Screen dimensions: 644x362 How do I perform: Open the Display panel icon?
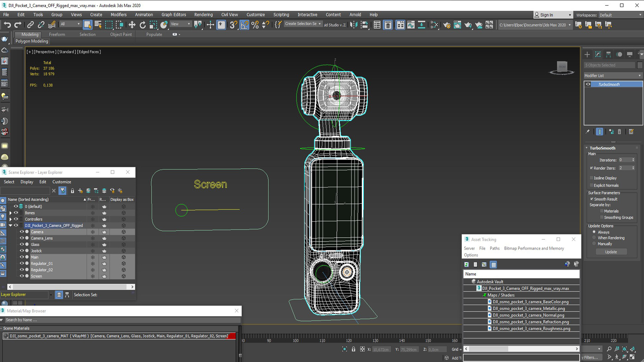pos(630,54)
